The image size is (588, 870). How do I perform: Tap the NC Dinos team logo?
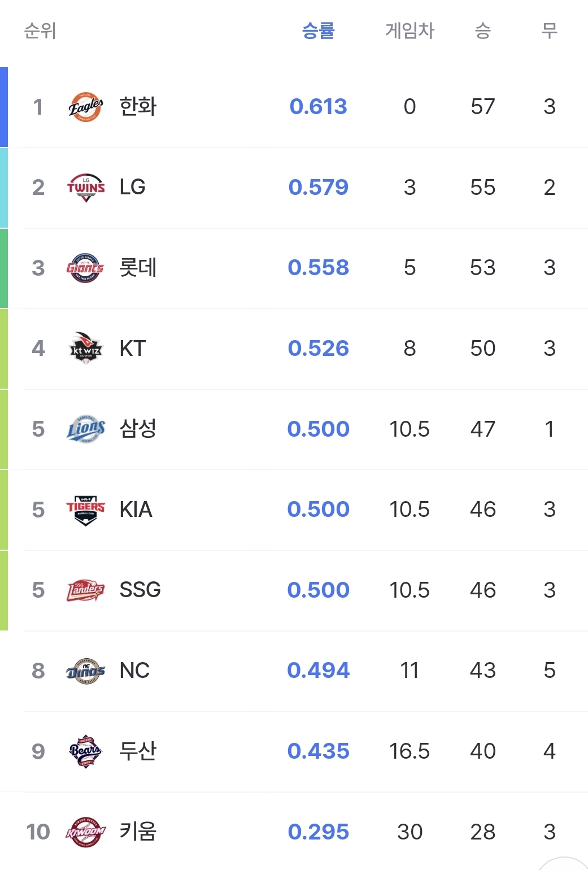[86, 671]
